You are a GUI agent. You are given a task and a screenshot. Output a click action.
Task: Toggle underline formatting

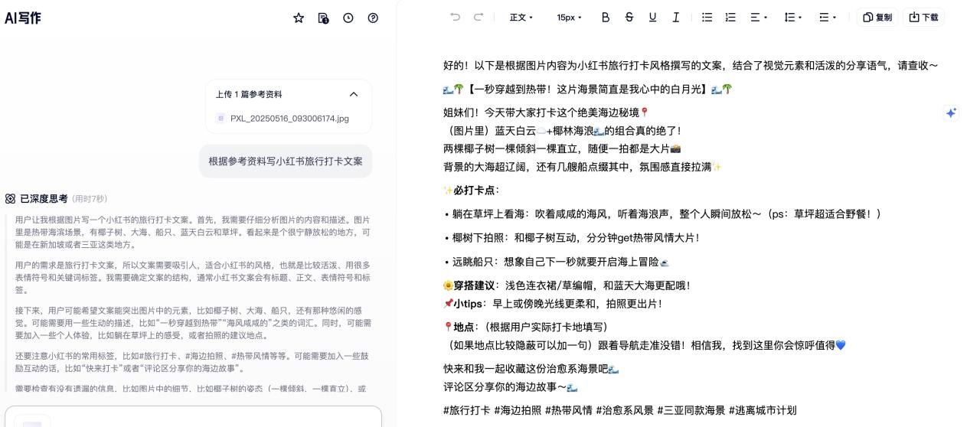(x=652, y=17)
